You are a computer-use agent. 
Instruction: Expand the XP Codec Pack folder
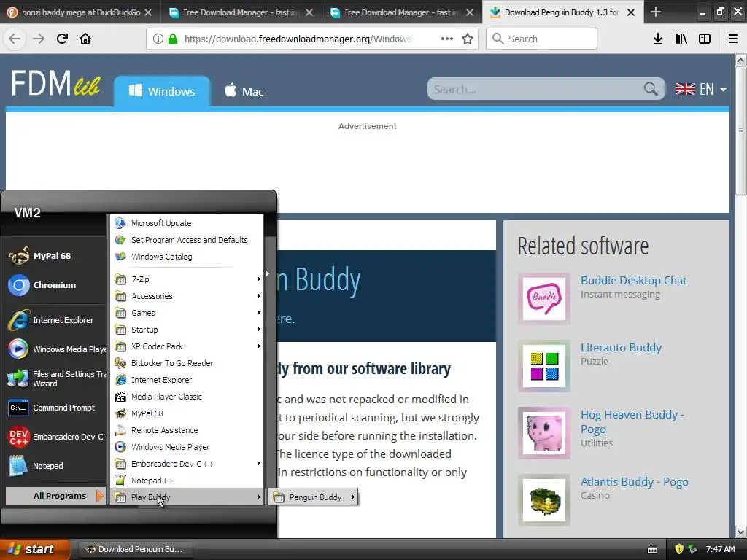coord(187,346)
